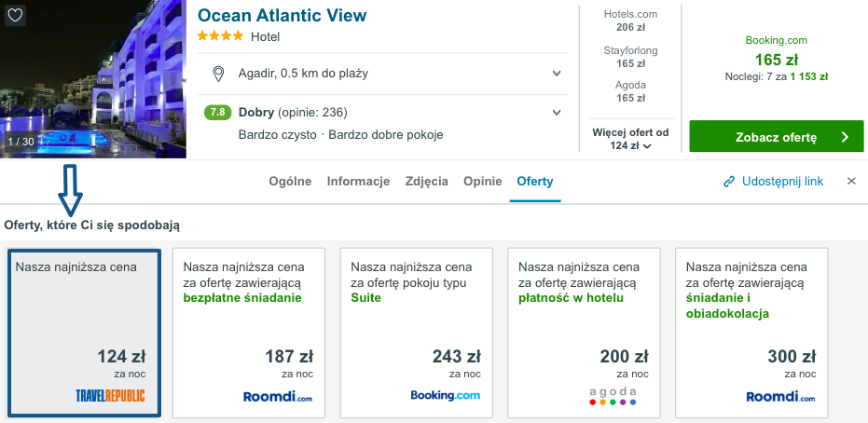Click 'Udostępnij link' to share

tap(781, 182)
